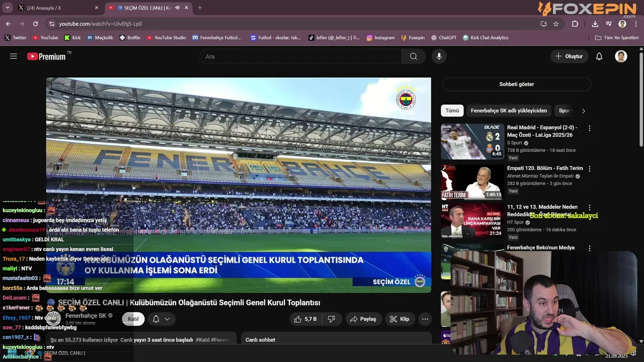Go back with the browser back arrow

pyautogui.click(x=8, y=24)
